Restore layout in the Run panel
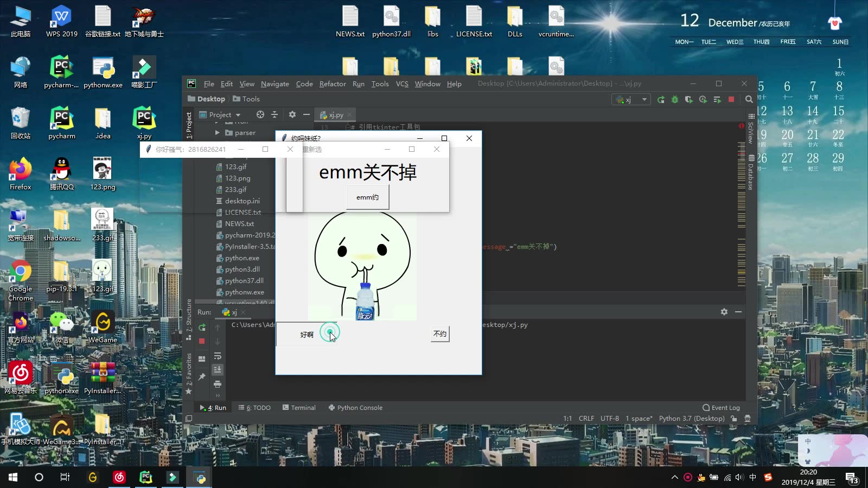Viewport: 868px width, 488px height. pos(202,358)
